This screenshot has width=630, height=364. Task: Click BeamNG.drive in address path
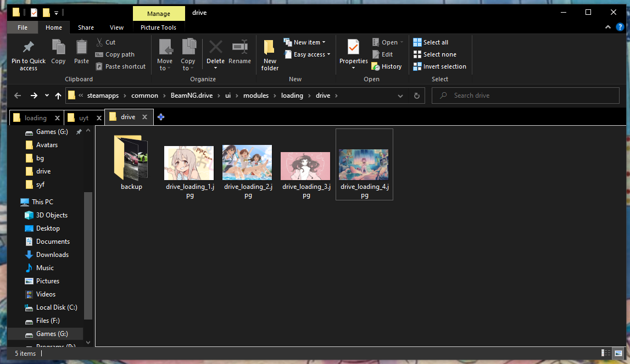(x=192, y=96)
